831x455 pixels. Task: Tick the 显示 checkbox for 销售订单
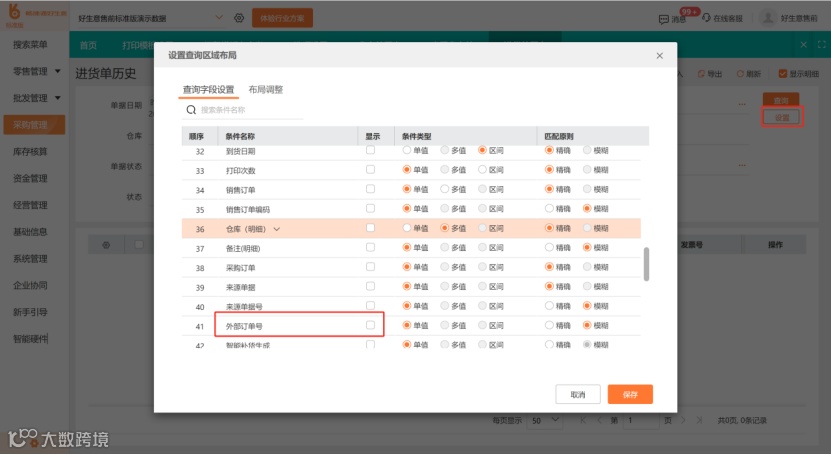pyautogui.click(x=370, y=189)
